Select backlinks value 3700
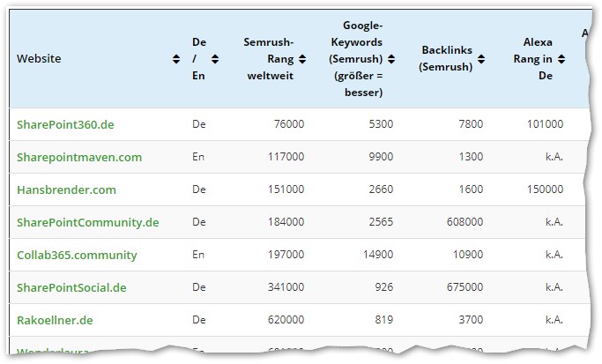 pos(471,320)
